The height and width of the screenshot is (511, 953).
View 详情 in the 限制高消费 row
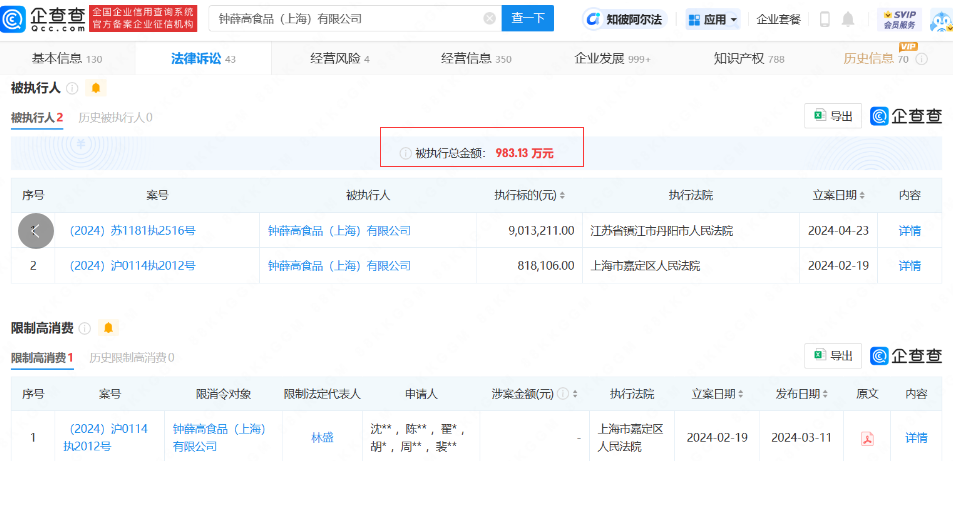[916, 437]
